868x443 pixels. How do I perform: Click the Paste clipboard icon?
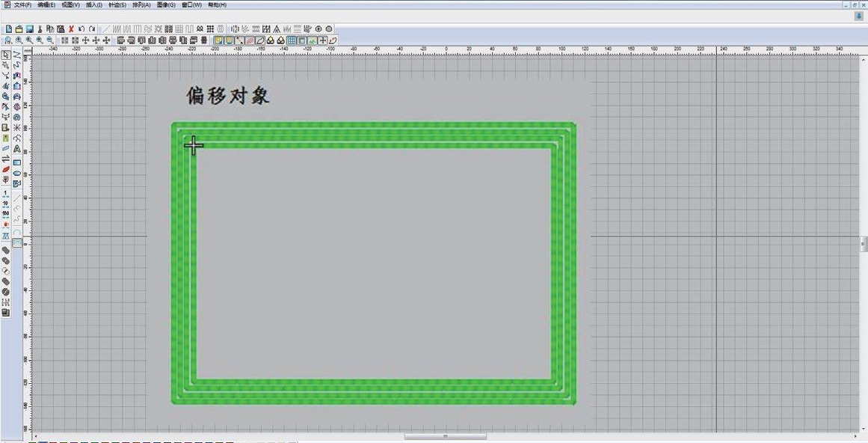[61, 28]
